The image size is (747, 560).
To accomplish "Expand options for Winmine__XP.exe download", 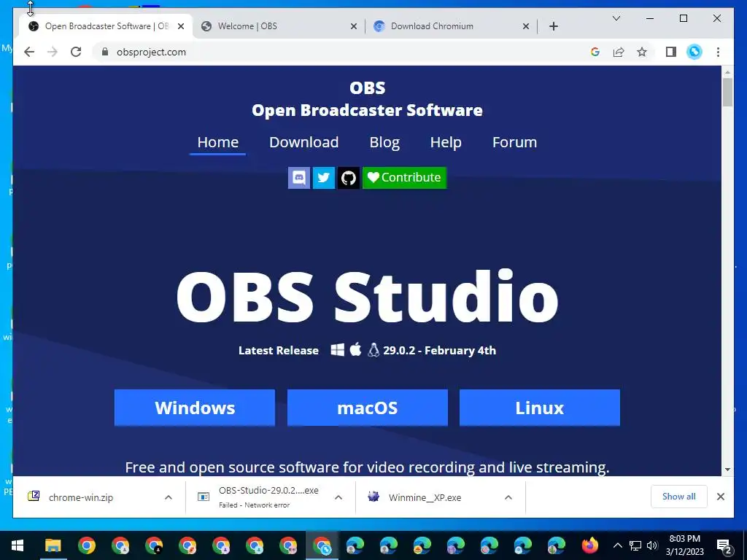I will point(508,497).
